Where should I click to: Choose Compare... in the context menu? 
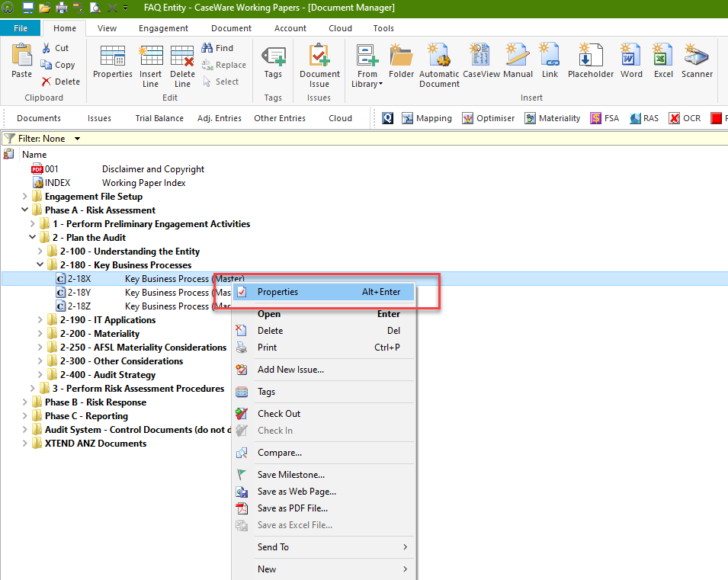pyautogui.click(x=324, y=453)
